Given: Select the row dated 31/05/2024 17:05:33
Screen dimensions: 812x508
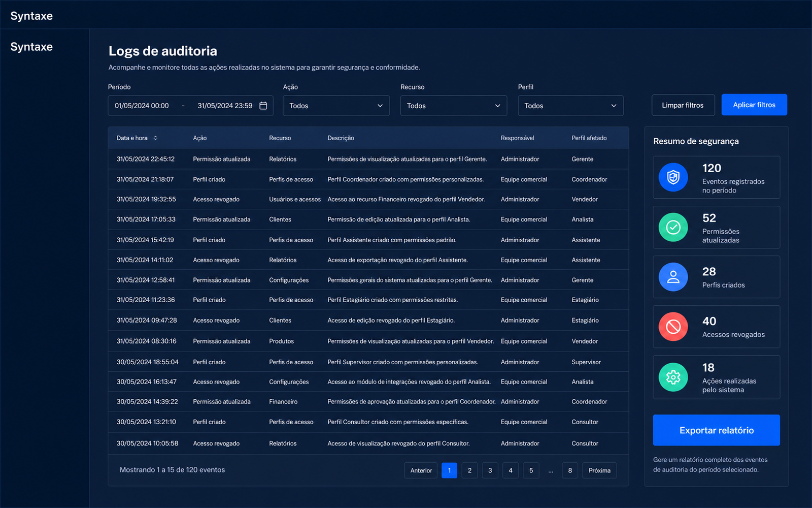Looking at the screenshot, I should click(x=368, y=219).
